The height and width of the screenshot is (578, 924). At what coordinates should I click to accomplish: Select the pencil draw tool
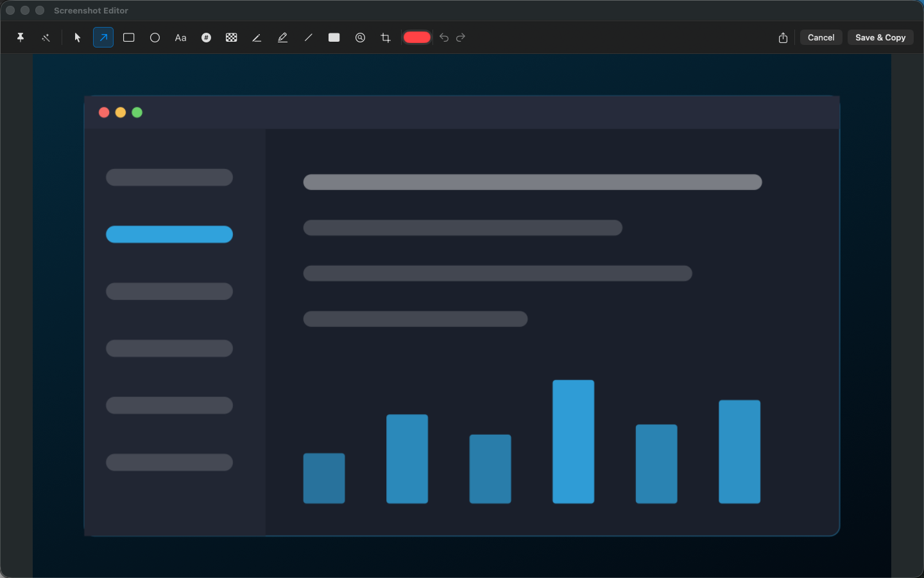click(x=257, y=38)
